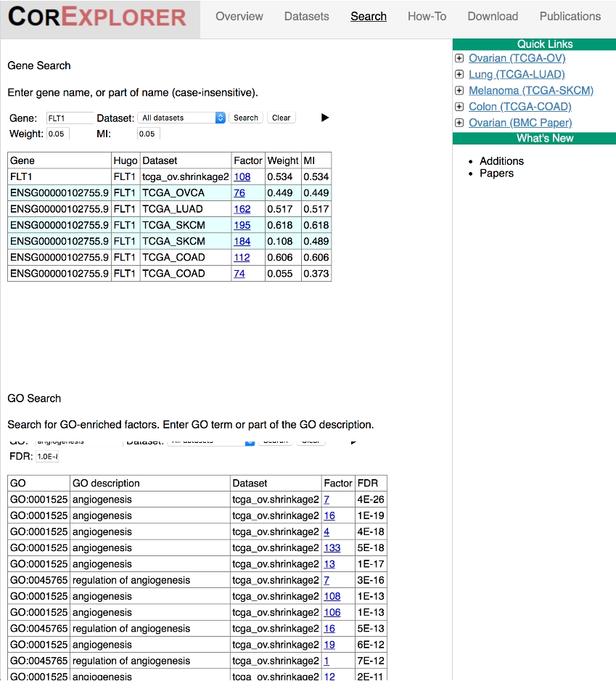The image size is (616, 681).
Task: Expand the Ovarian (TCGA-OV) plus icon
Action: [x=459, y=58]
